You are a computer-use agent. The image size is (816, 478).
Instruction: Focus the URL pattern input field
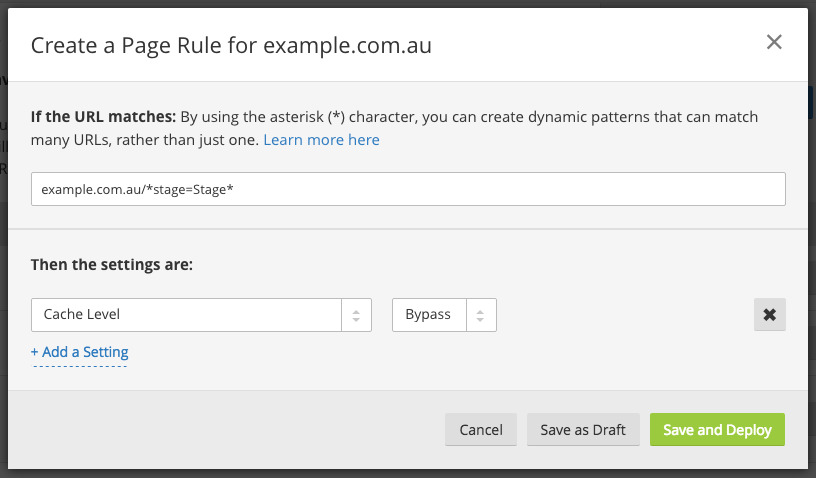click(408, 189)
